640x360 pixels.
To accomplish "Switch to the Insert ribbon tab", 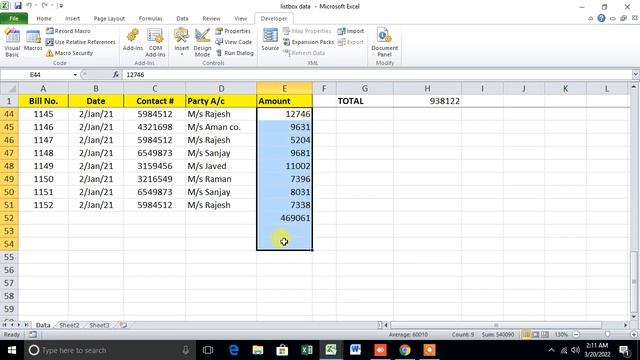I will point(72,18).
